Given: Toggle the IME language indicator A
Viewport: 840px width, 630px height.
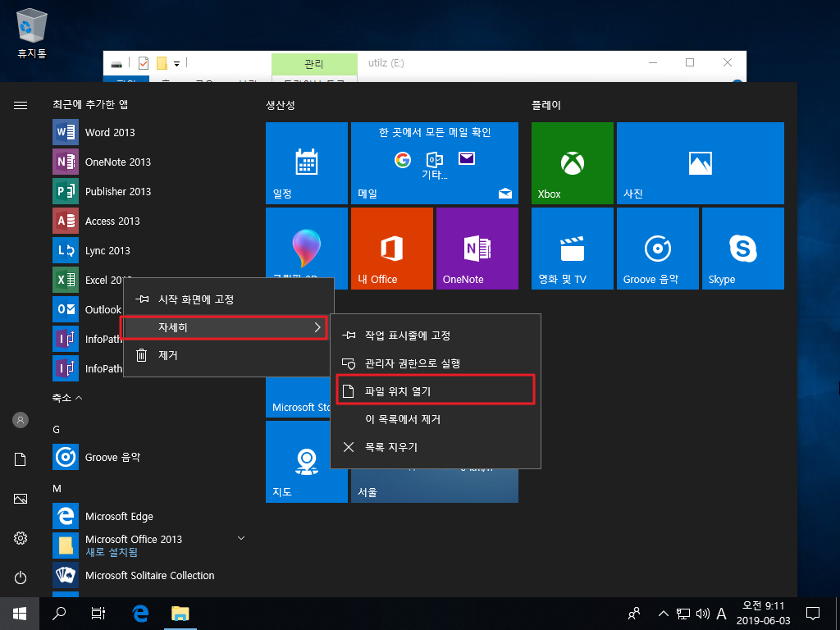Looking at the screenshot, I should tap(722, 614).
